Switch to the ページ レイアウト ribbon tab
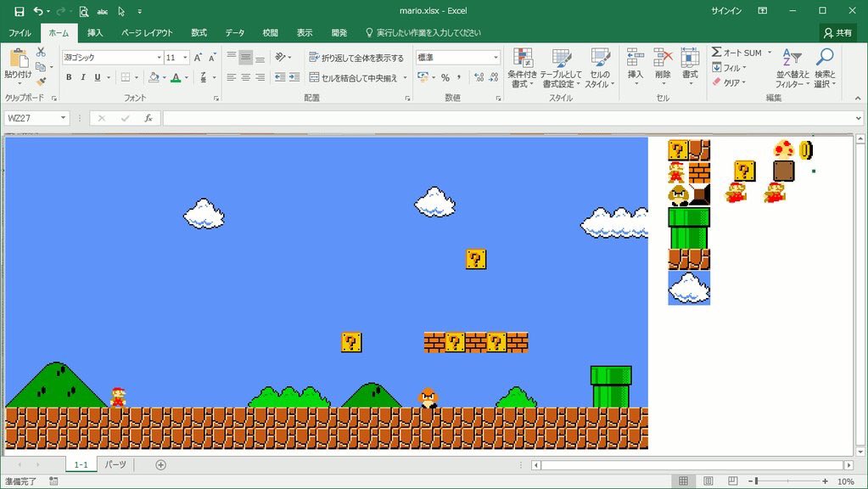The height and width of the screenshot is (489, 868). [148, 32]
